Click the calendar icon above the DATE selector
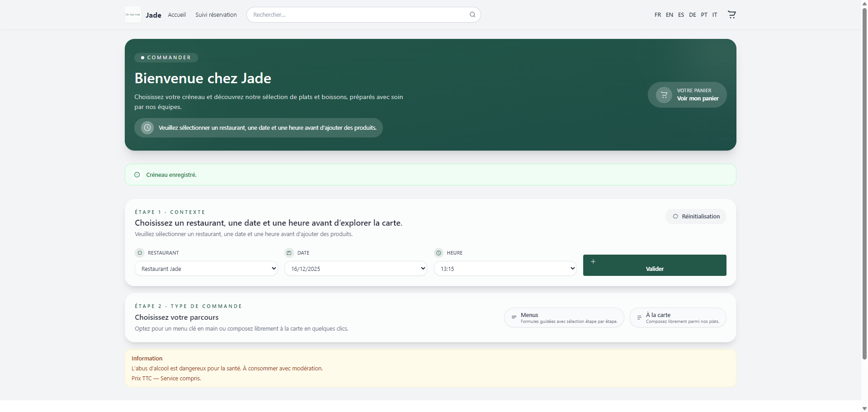Screen dimensions: 868x412 [x=289, y=253]
